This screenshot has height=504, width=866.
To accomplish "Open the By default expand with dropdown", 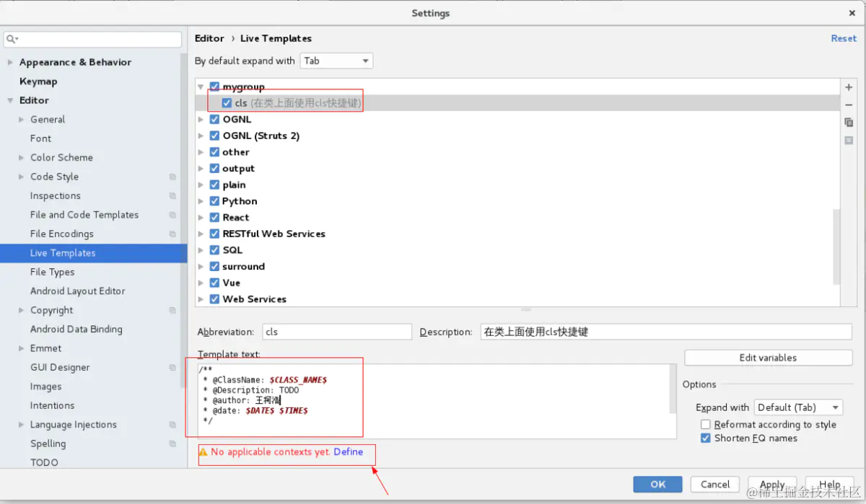I will (337, 61).
